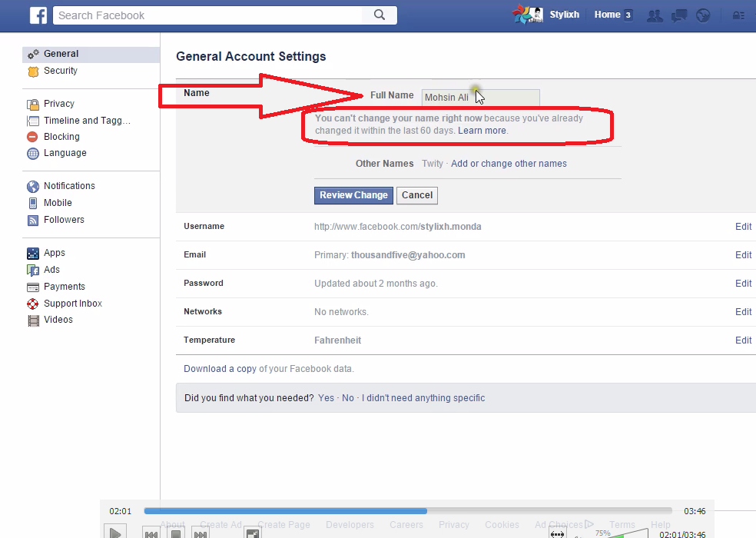Open the Learn more link
The image size is (756, 538).
pyautogui.click(x=482, y=131)
